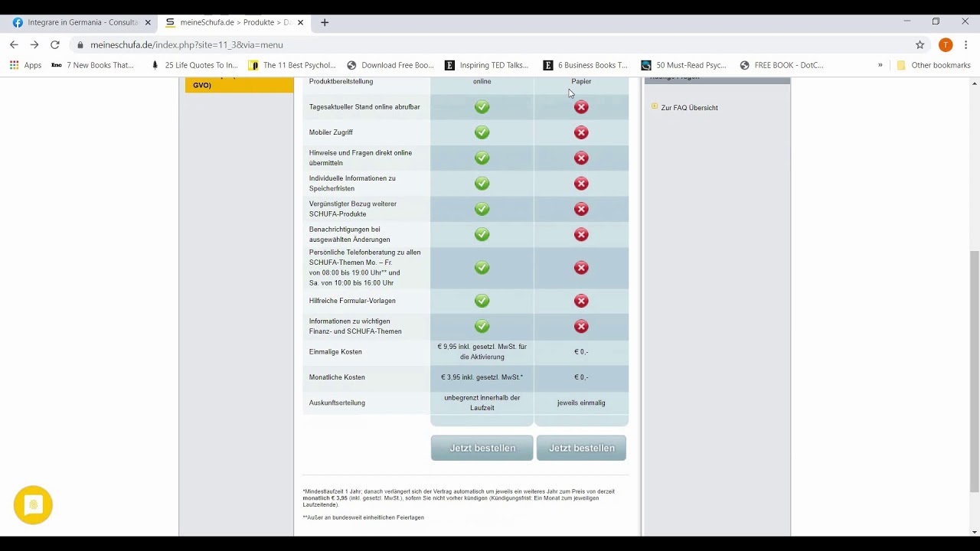Click the browser back arrow

[x=14, y=45]
